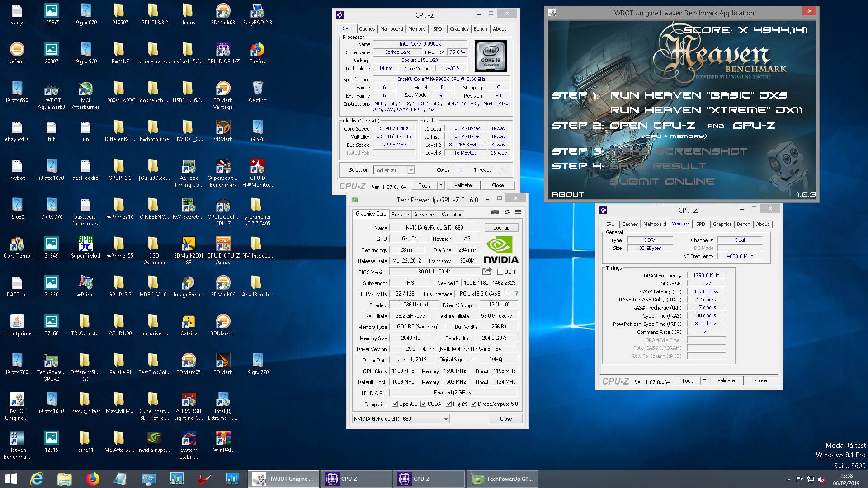Open SuperPiMod desktop icon

tap(85, 248)
